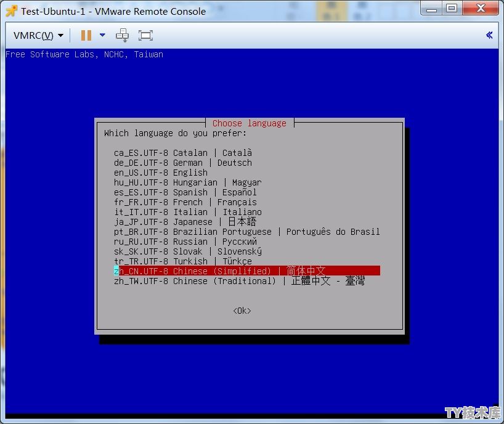Click the double-chevron toolbar collapse icon
504x424 pixels.
[489, 35]
